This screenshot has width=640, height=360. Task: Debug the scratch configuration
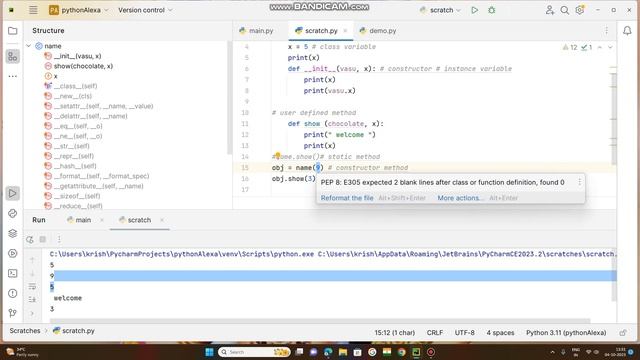point(491,10)
